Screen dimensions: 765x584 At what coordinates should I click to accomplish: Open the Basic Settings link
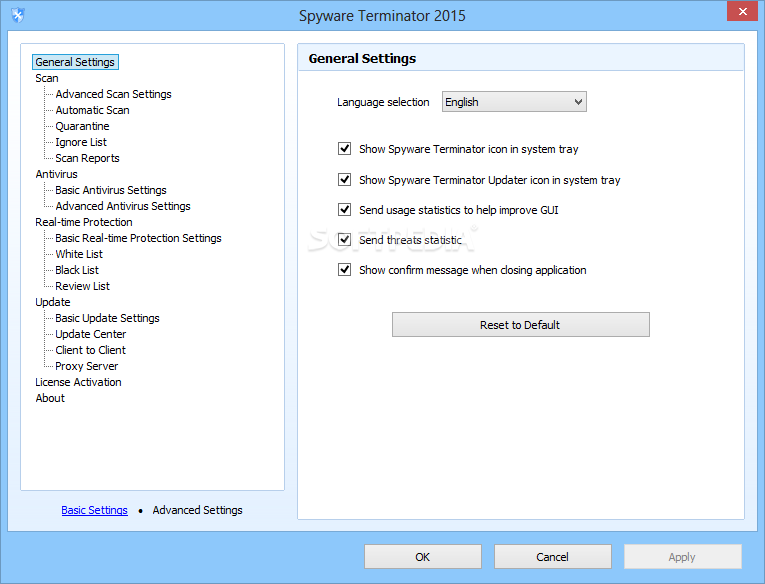pos(94,510)
